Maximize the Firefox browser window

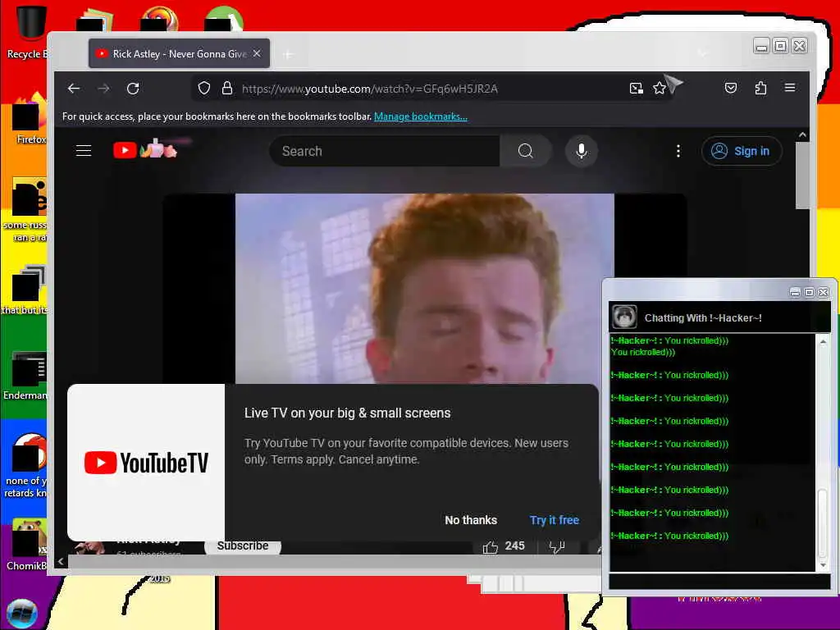781,46
